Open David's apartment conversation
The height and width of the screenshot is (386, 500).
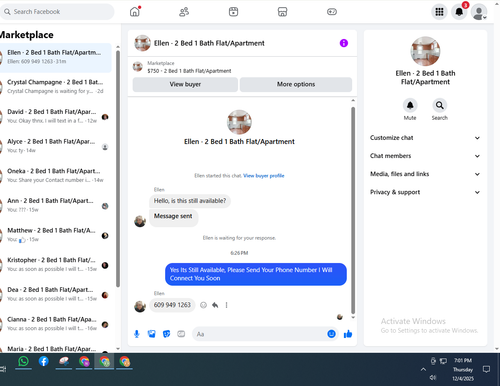(55, 116)
